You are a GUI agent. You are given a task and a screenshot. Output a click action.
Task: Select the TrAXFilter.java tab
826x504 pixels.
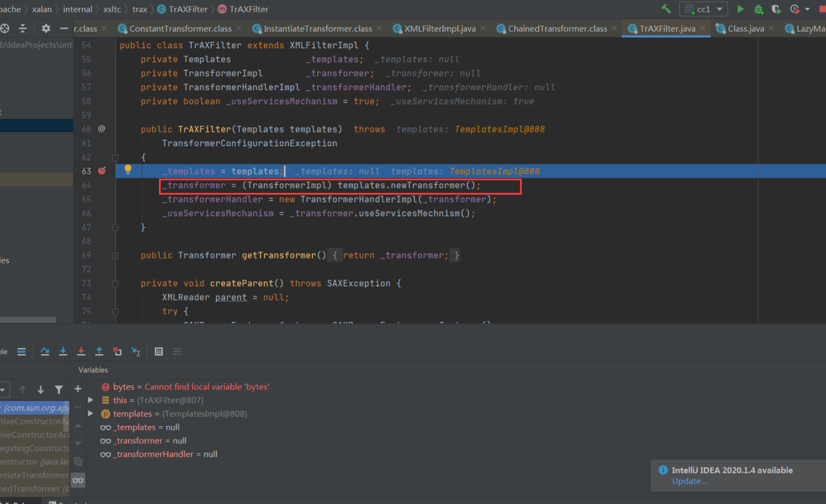tap(668, 28)
